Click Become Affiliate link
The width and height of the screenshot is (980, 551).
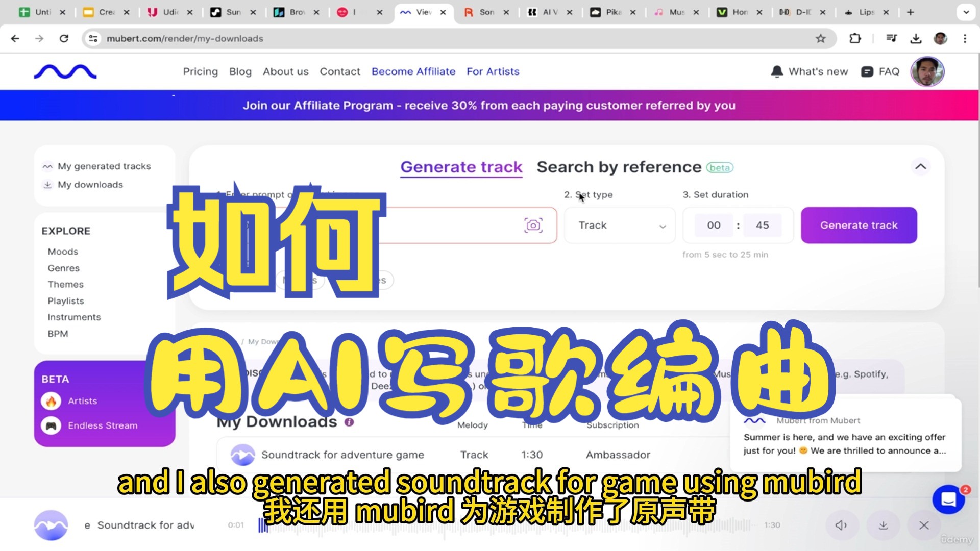tap(413, 72)
